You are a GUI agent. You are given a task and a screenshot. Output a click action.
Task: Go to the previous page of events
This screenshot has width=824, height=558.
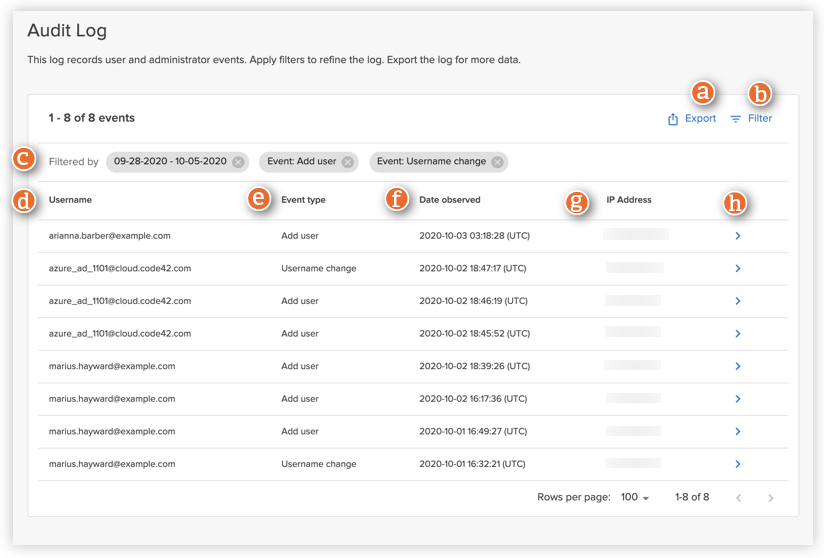click(739, 498)
